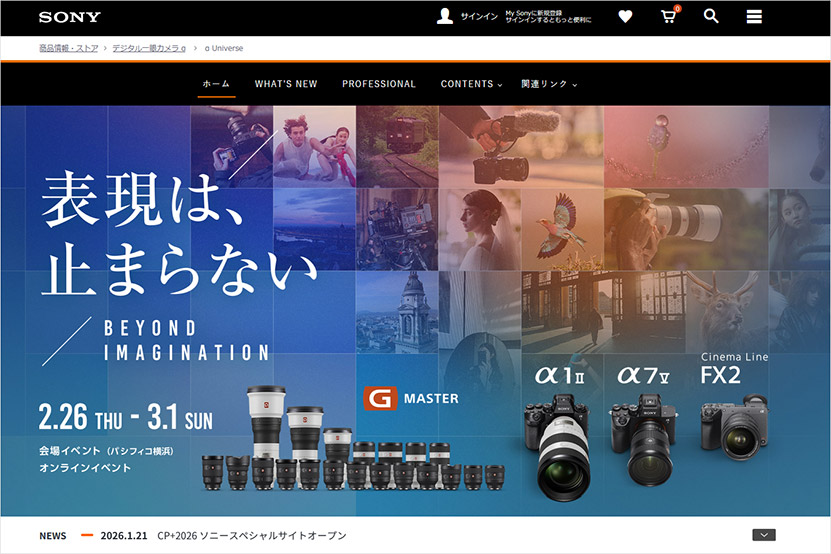Image resolution: width=831 pixels, height=554 pixels.
Task: Click My Sony new registration text
Action: [548, 16]
